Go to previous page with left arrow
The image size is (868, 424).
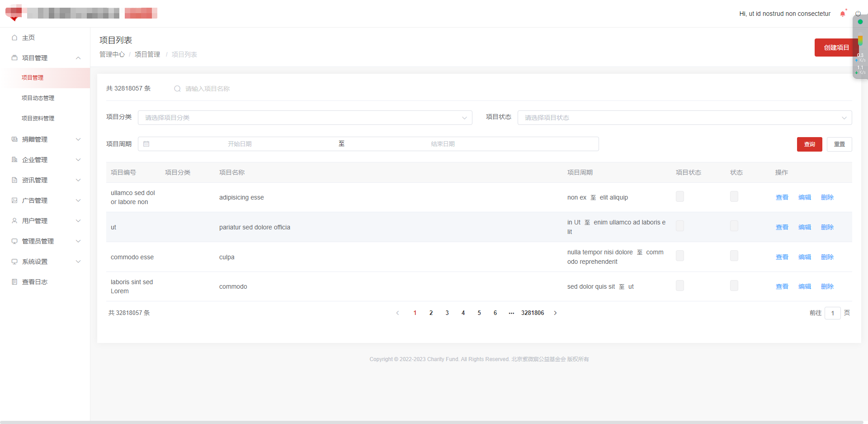[397, 313]
